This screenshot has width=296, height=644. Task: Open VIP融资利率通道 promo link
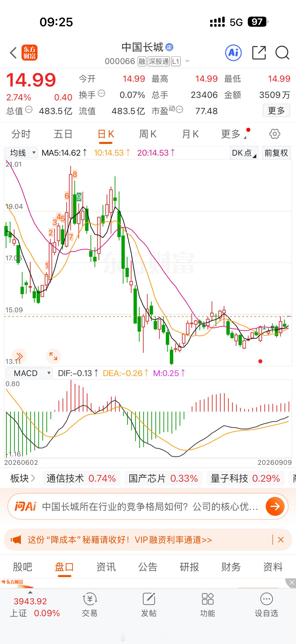click(174, 540)
